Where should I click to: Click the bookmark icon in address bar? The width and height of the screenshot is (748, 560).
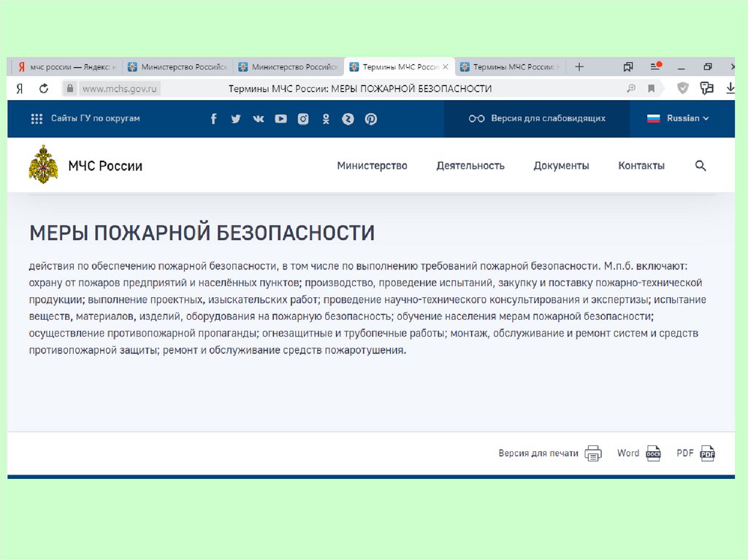(x=651, y=88)
